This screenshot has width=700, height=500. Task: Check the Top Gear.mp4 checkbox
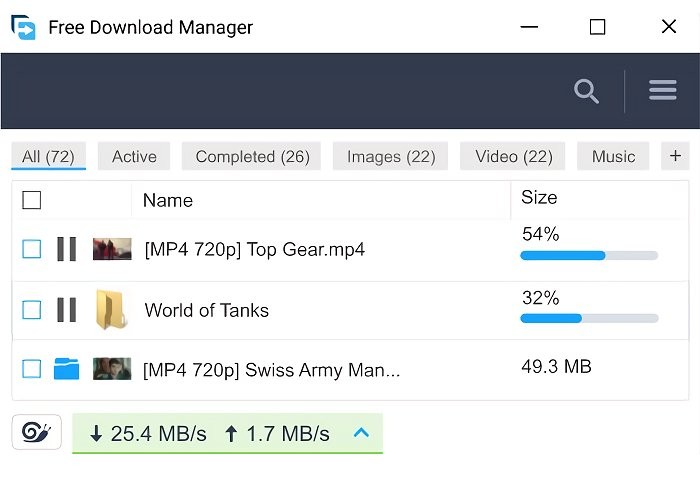[32, 249]
